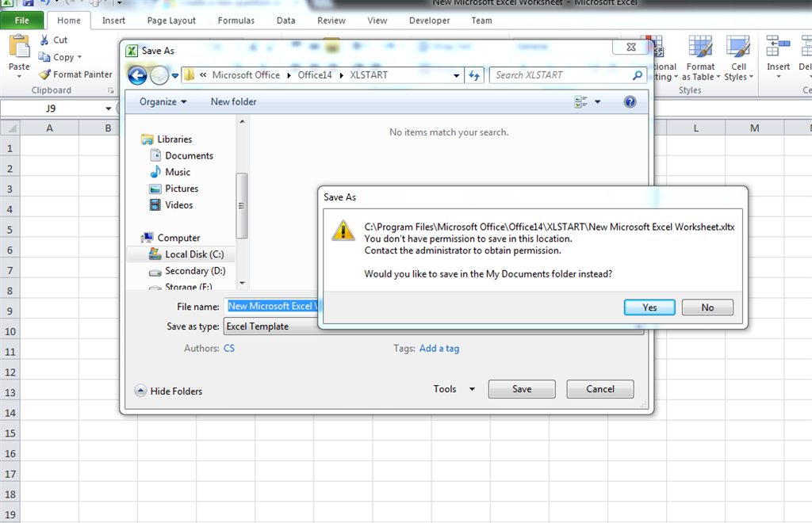Click the forward navigation arrow in Save As
This screenshot has width=812, height=523.
click(159, 75)
